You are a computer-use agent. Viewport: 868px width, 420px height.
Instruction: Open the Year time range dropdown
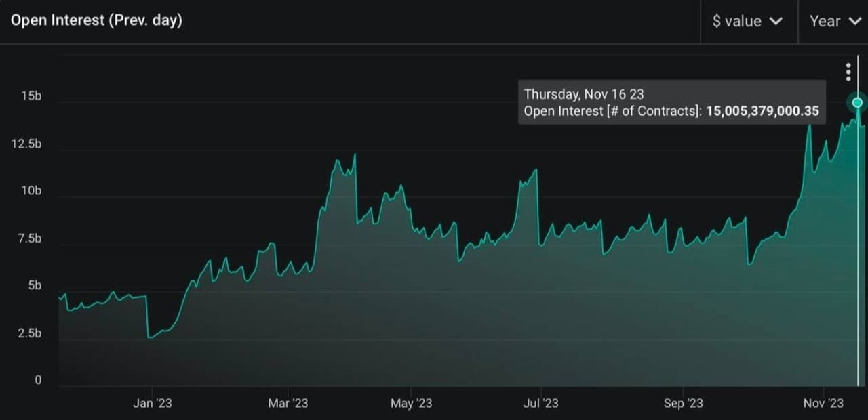click(x=835, y=21)
